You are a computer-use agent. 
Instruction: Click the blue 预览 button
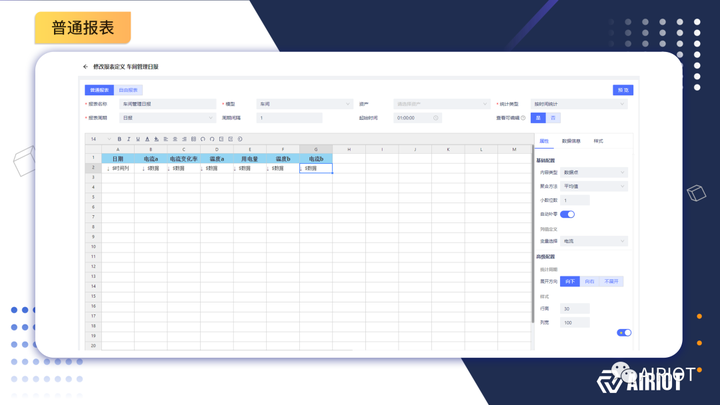point(623,90)
